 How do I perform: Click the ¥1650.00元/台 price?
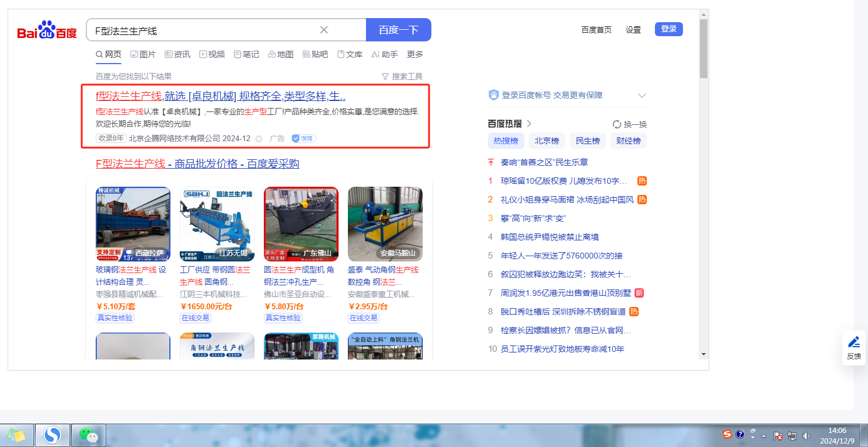coord(206,306)
